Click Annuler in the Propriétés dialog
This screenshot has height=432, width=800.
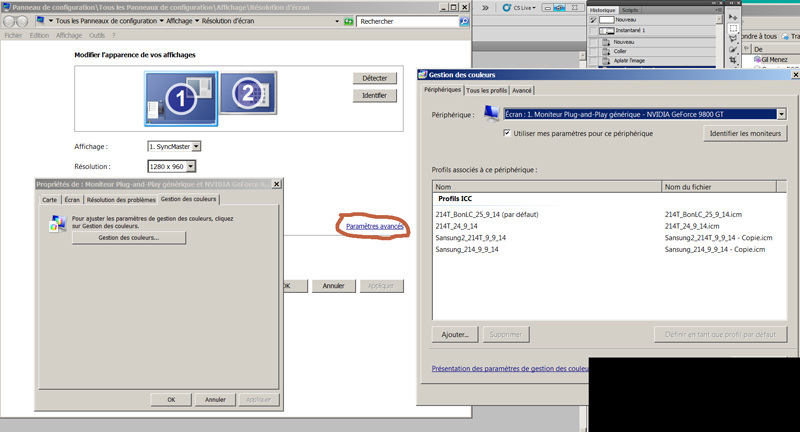(215, 399)
